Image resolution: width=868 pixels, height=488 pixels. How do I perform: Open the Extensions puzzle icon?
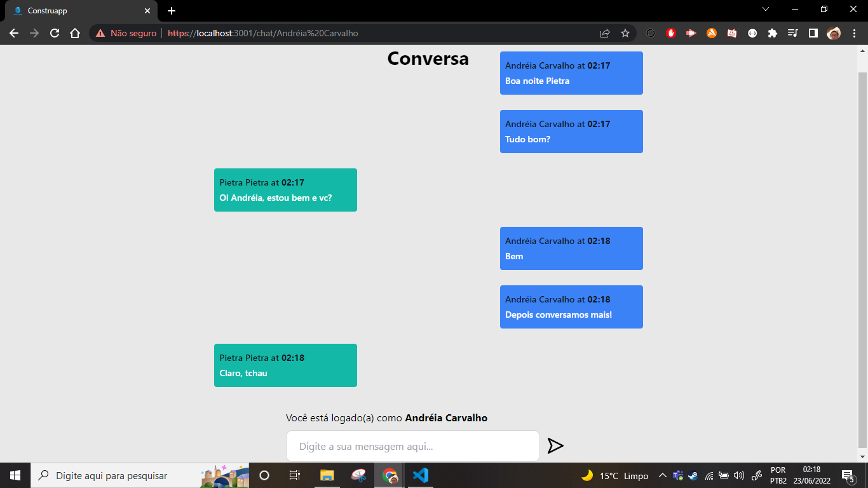(x=773, y=33)
